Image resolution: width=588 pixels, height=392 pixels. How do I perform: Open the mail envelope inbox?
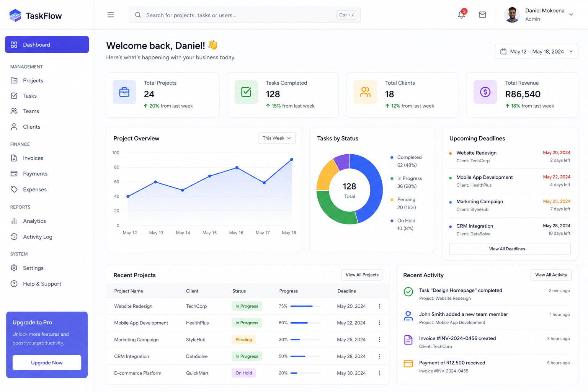[x=482, y=15]
